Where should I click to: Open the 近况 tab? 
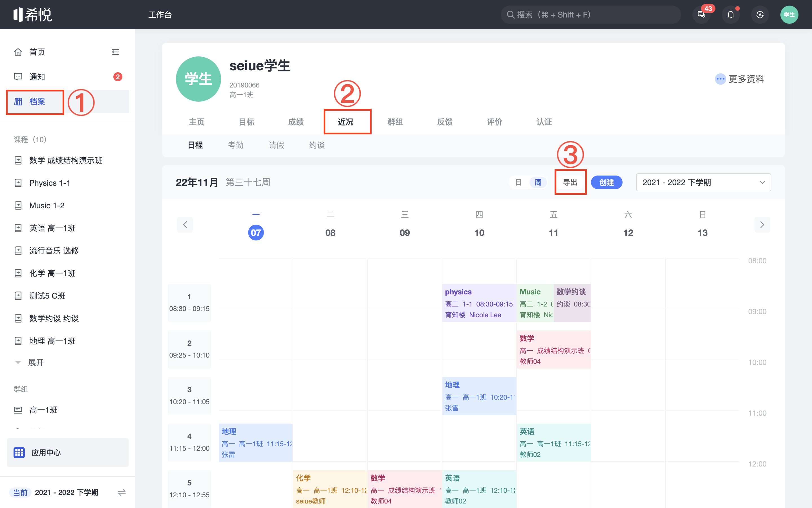(346, 122)
